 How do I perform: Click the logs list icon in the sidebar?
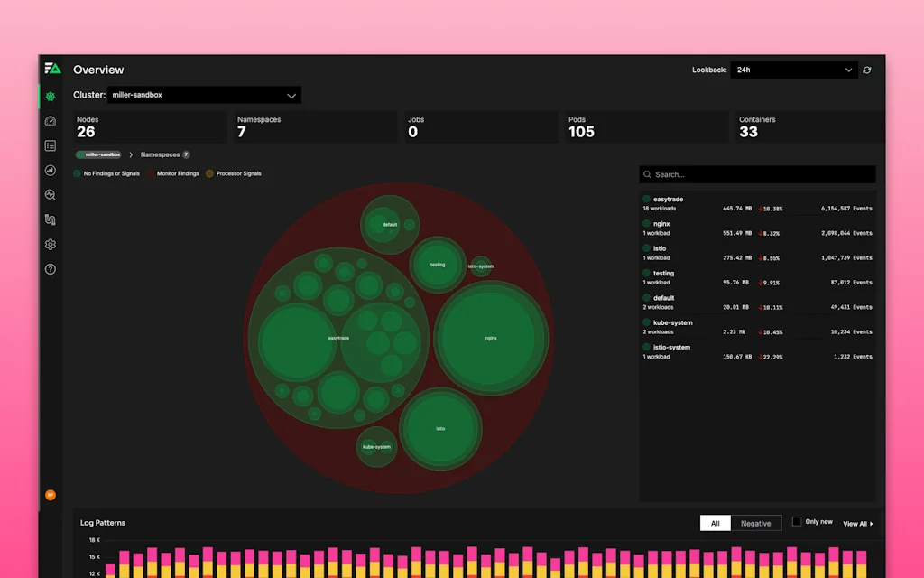[x=50, y=144]
